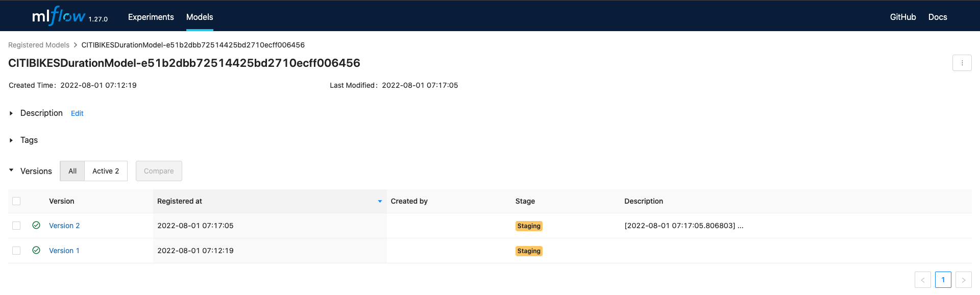Click the Version 2 ready status checkmark
Viewport: 980px width, 295px height.
click(x=36, y=225)
